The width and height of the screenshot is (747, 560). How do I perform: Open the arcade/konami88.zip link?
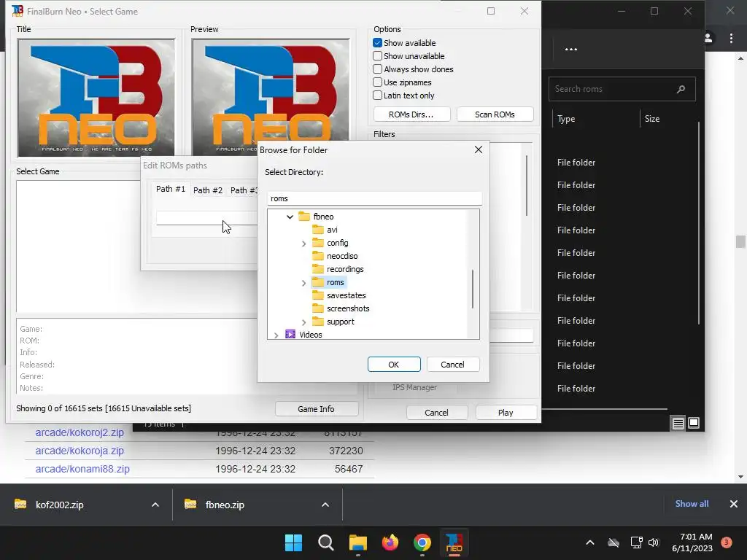[82, 469]
